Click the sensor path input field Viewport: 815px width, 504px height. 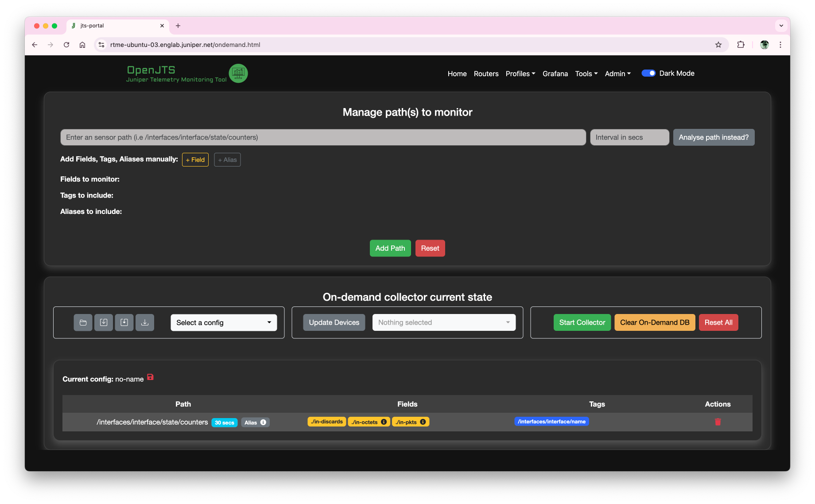click(x=323, y=137)
